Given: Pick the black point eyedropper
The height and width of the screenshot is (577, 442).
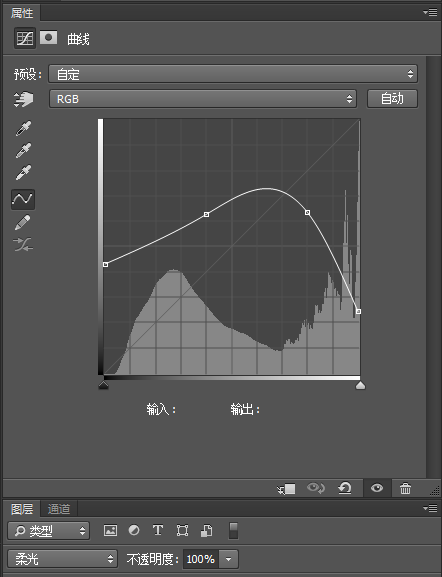Looking at the screenshot, I should tap(24, 128).
